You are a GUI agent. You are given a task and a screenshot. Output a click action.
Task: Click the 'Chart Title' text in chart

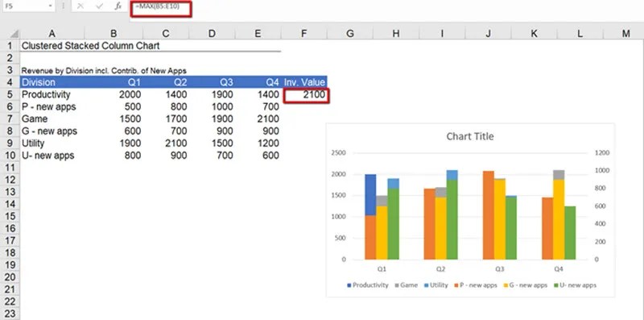pos(470,136)
